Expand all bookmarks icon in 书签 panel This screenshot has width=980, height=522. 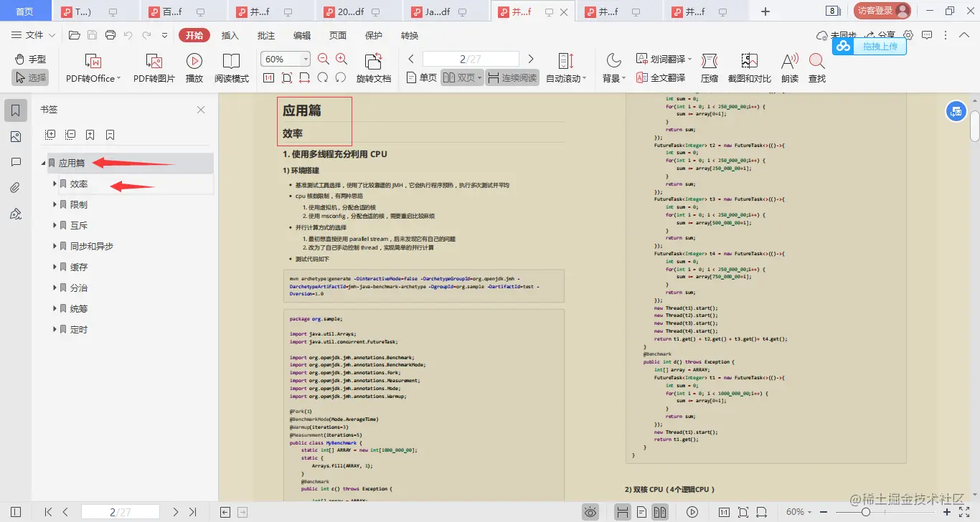coord(50,135)
